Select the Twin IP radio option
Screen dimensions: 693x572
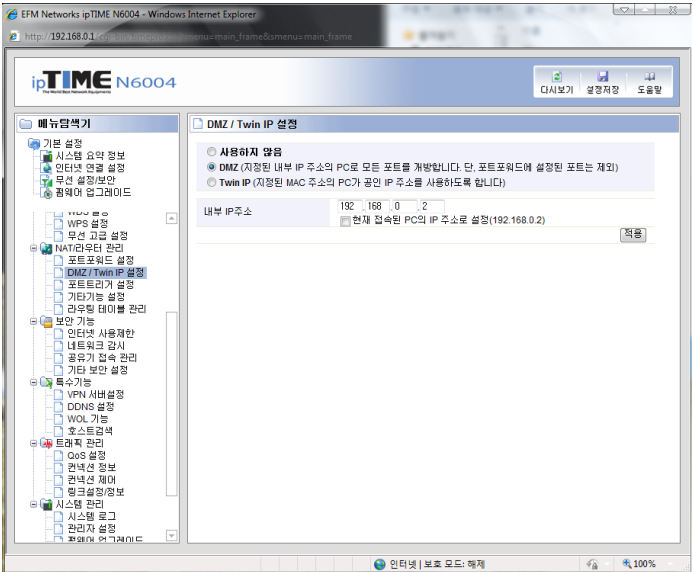pyautogui.click(x=212, y=182)
